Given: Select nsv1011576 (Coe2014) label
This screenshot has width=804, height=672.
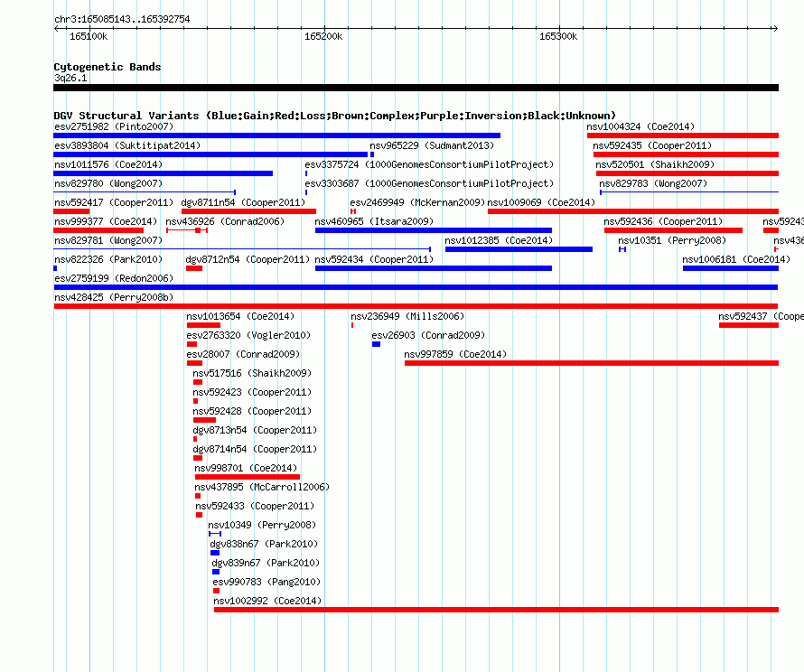Looking at the screenshot, I should (x=108, y=164).
